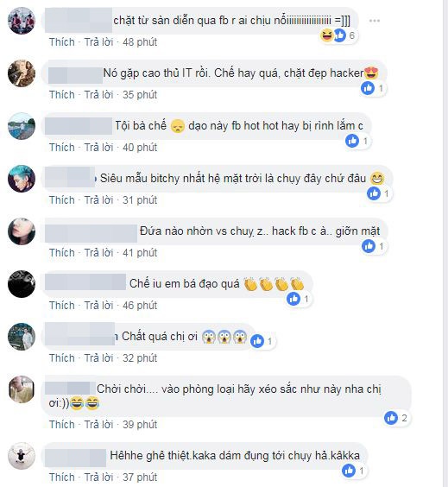Like the 'chặt từ sàn diễn' comment via Thích
The width and height of the screenshot is (448, 487).
[x=62, y=42]
